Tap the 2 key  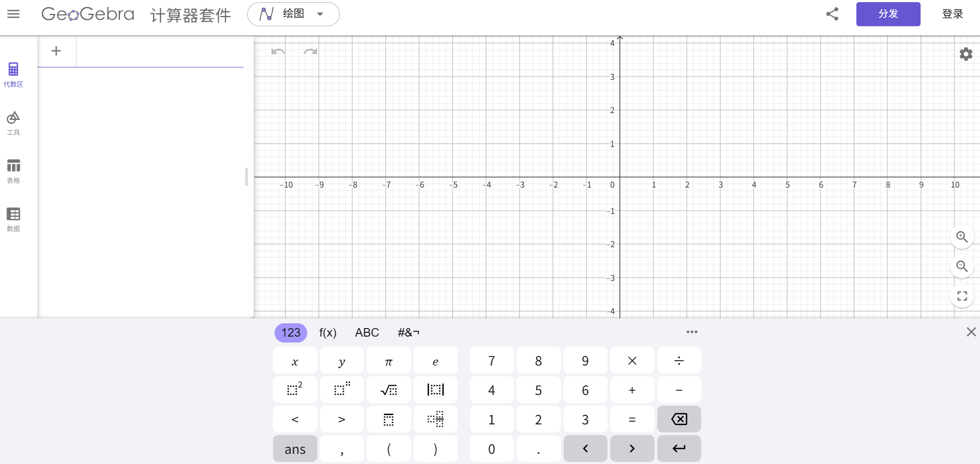tap(538, 419)
